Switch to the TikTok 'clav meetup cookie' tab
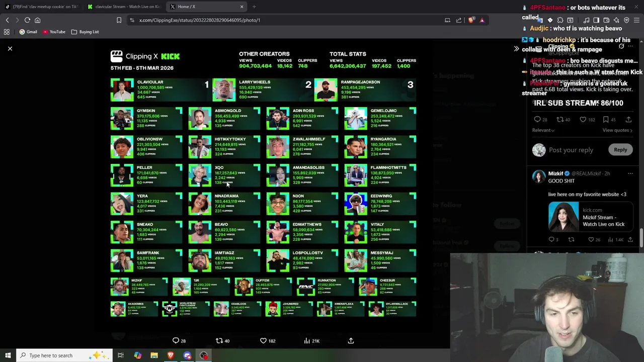Image resolution: width=644 pixels, height=362 pixels. [42, 7]
